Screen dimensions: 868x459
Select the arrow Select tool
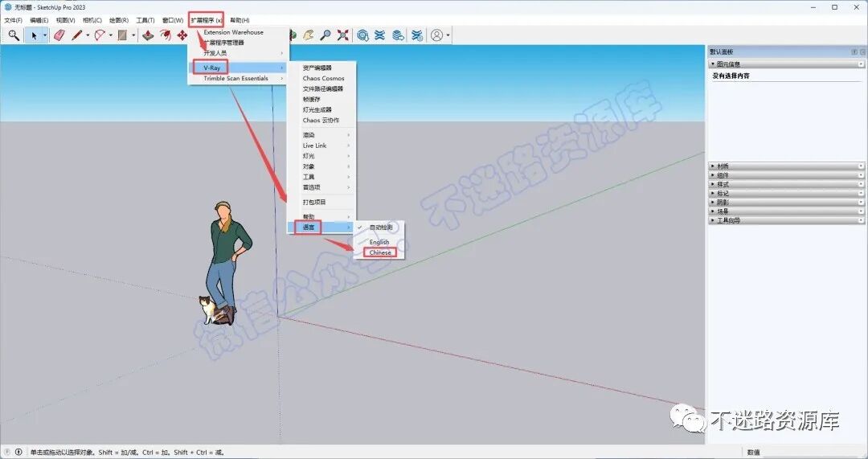click(x=34, y=35)
